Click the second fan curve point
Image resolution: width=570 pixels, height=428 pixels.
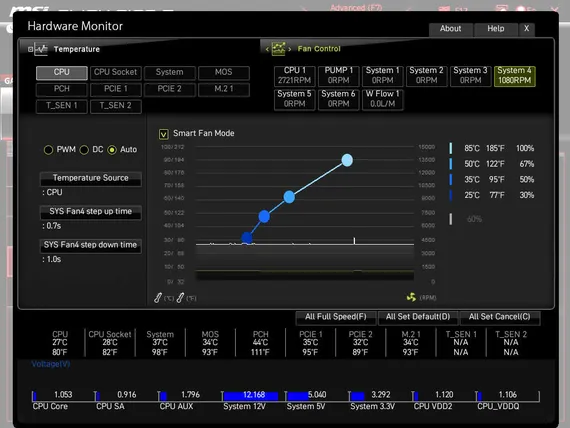point(264,216)
